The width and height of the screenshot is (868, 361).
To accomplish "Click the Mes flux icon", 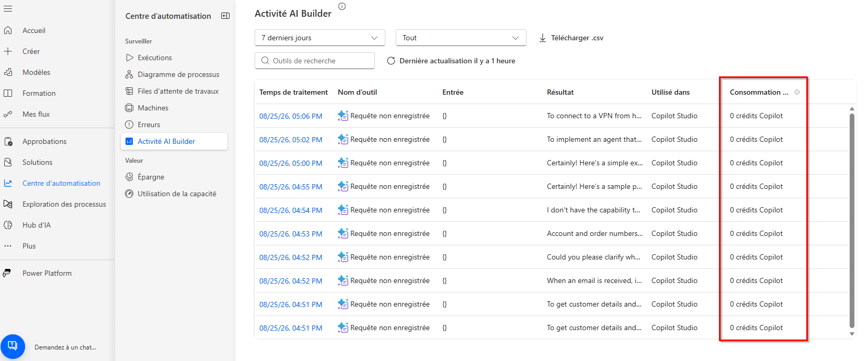I will 8,114.
